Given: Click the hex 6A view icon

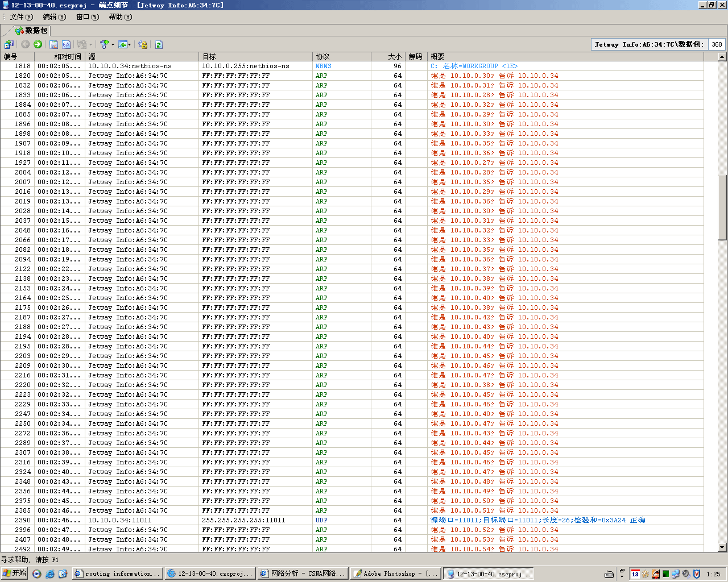Looking at the screenshot, I should (x=67, y=44).
